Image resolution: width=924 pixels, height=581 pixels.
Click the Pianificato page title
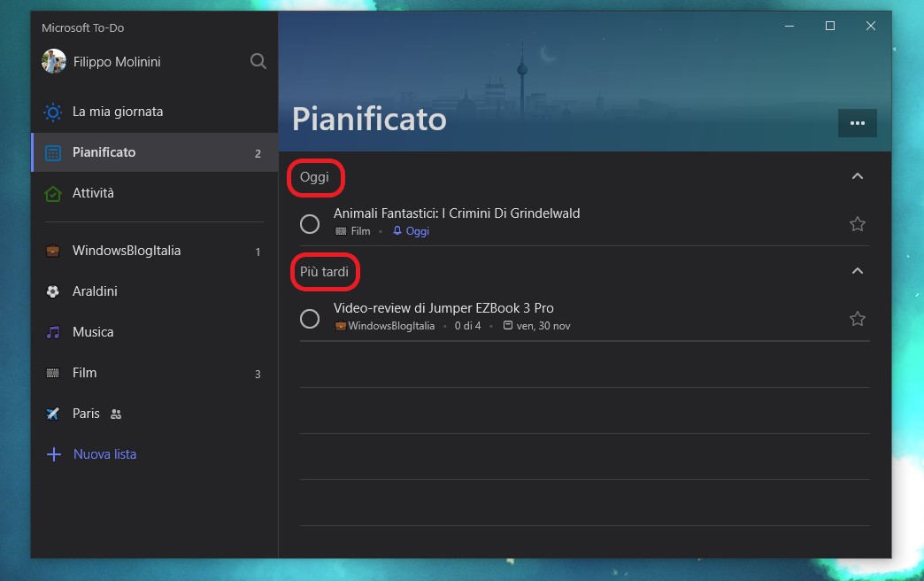click(x=369, y=120)
